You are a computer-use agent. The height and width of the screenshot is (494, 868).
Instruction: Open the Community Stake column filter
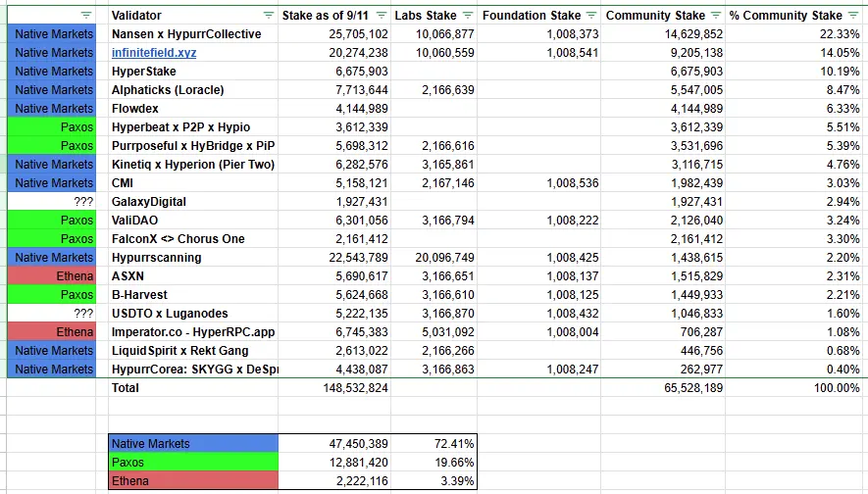coord(716,16)
